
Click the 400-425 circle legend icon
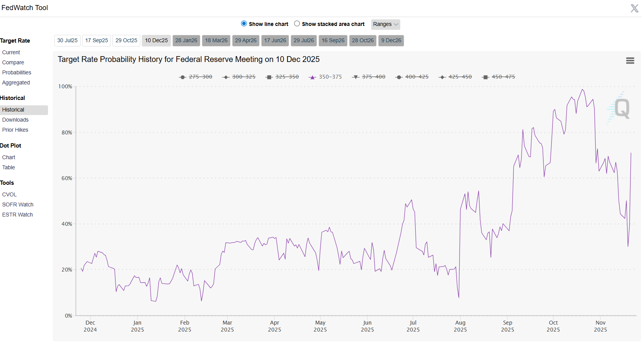[x=399, y=77]
